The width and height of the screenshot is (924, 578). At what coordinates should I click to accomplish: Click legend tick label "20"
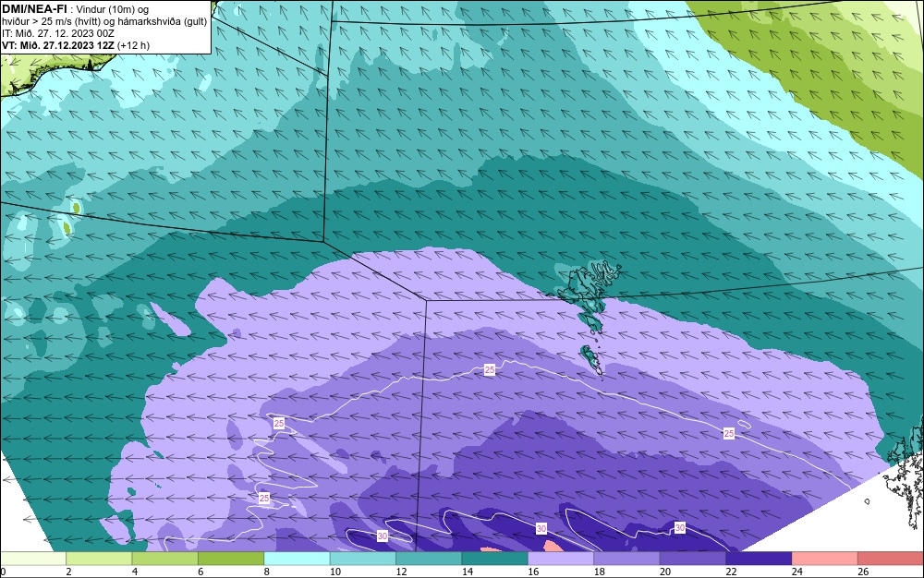tap(665, 572)
